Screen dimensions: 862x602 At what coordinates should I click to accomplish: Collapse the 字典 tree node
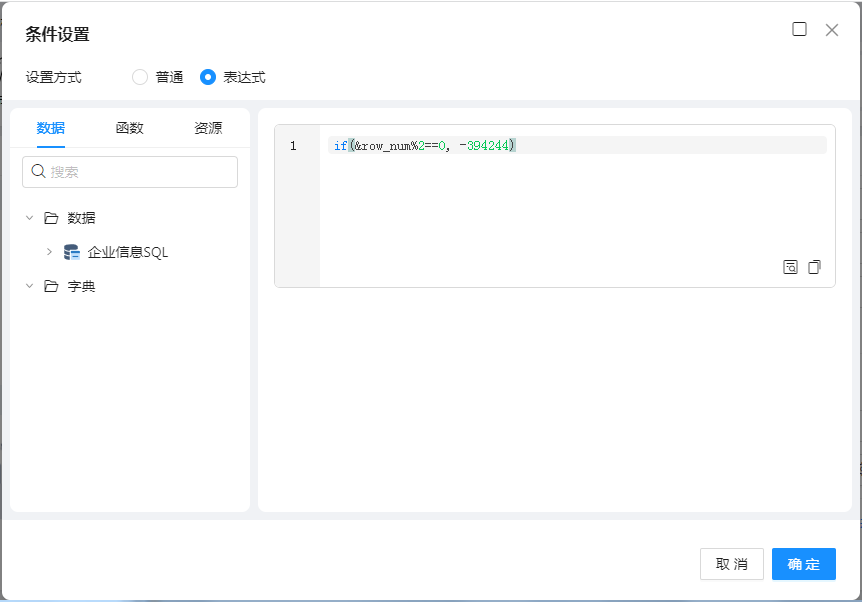click(29, 286)
